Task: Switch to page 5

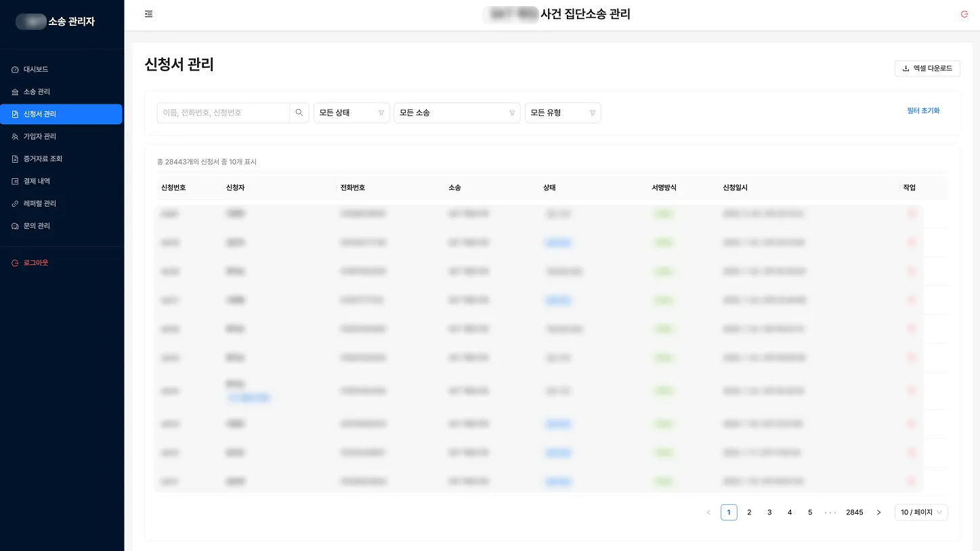Action: click(x=810, y=512)
